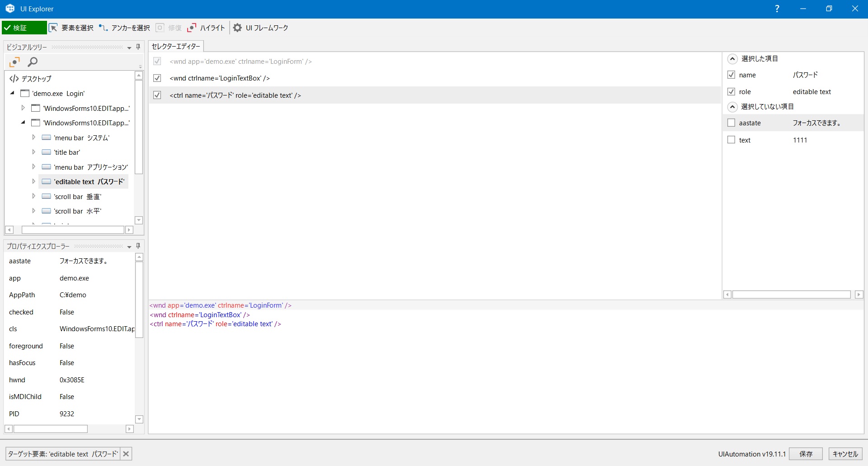Viewport: 868px width, 466px height.
Task: Select PID value '9232'
Action: pyautogui.click(x=67, y=414)
